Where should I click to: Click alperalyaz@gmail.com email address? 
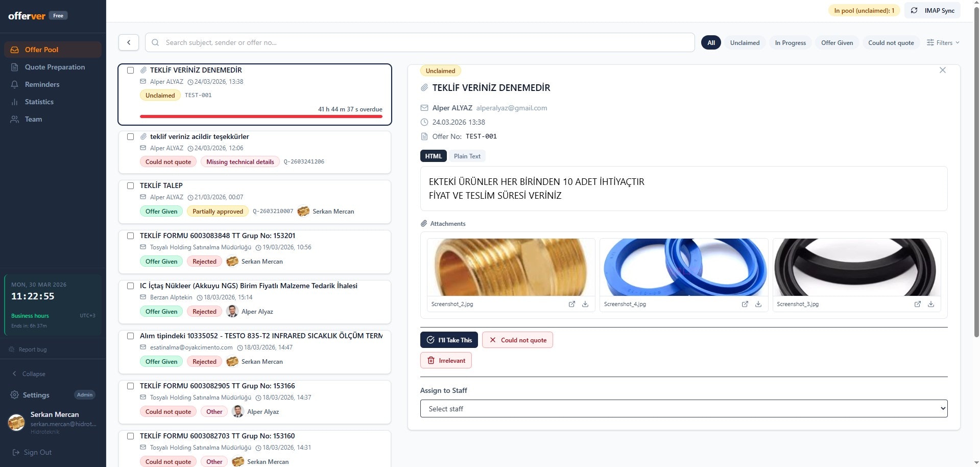point(512,108)
